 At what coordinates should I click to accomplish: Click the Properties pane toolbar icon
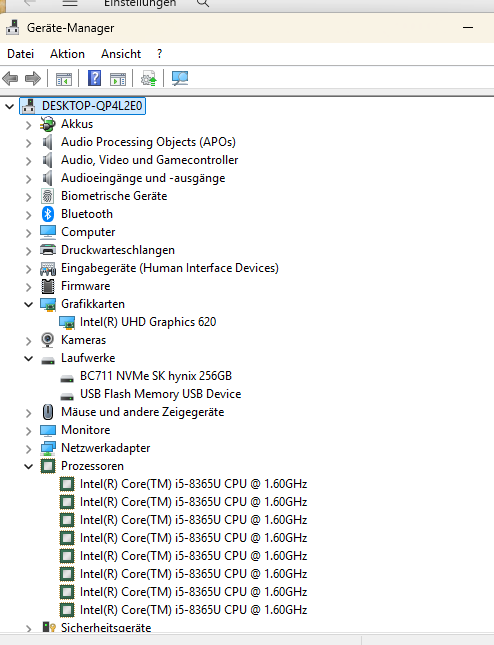coord(118,79)
